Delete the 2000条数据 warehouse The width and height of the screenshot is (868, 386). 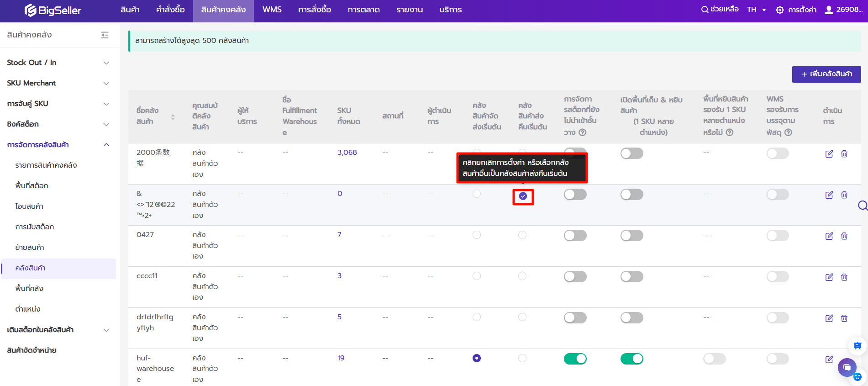(844, 154)
